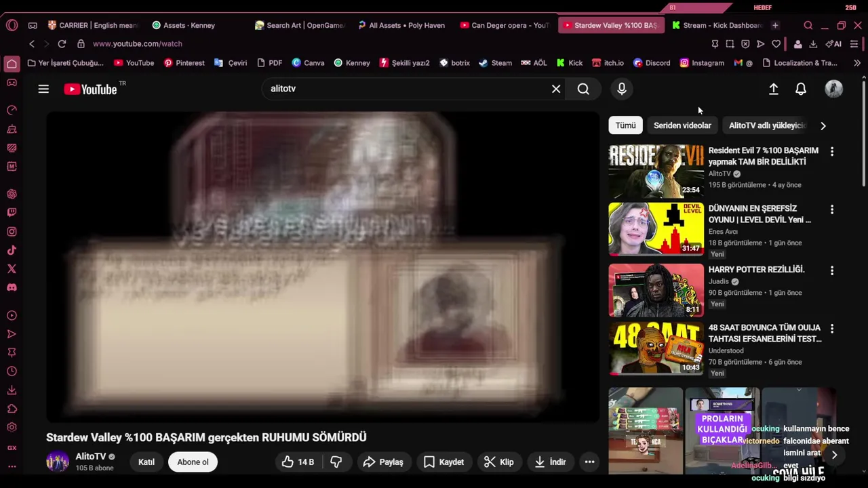Viewport: 868px width, 488px height.
Task: Open Discord panel in the sidebar
Action: tap(12, 287)
